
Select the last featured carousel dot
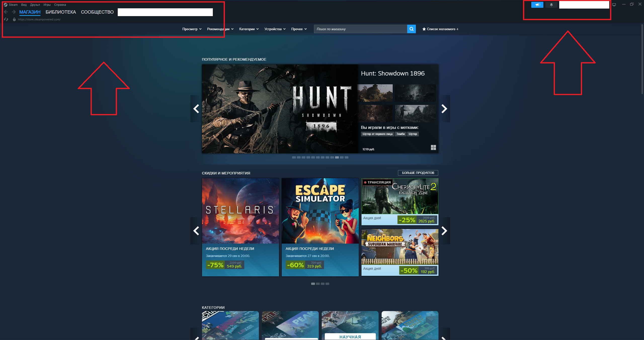pos(346,157)
